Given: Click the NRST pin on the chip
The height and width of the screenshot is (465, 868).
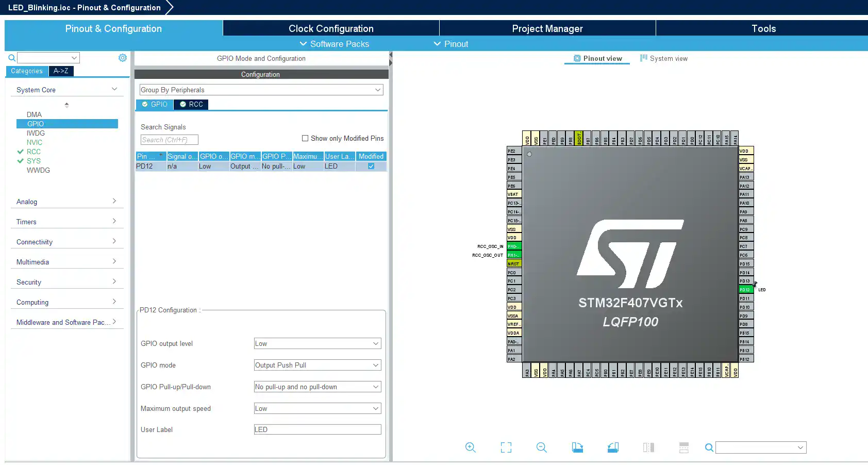Looking at the screenshot, I should tap(514, 264).
